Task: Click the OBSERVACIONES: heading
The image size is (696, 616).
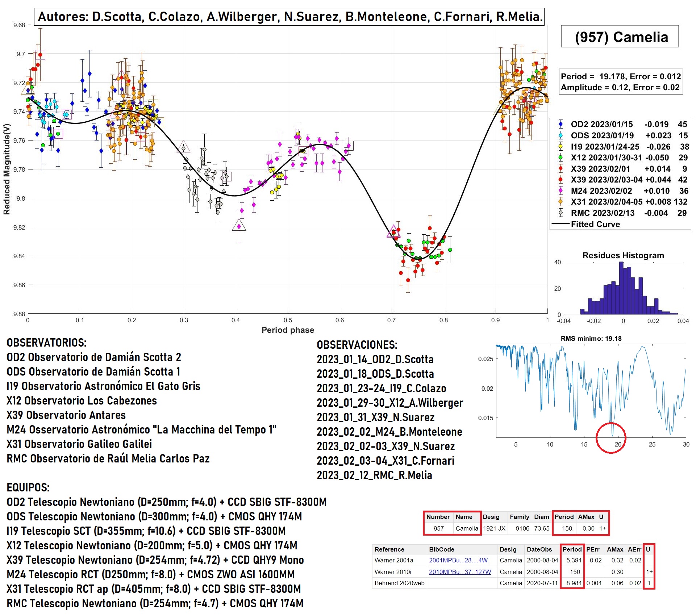Action: pyautogui.click(x=357, y=345)
